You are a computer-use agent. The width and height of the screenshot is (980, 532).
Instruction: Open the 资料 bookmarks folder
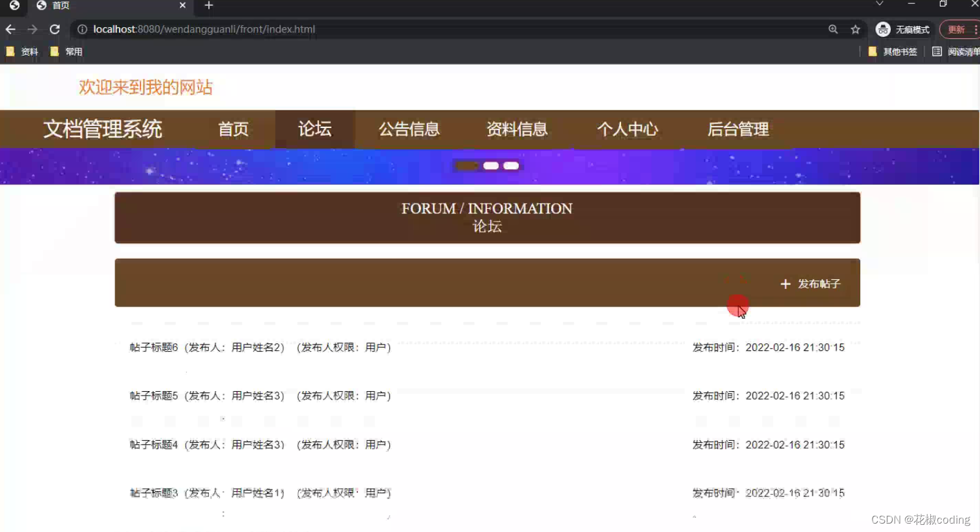click(x=23, y=51)
